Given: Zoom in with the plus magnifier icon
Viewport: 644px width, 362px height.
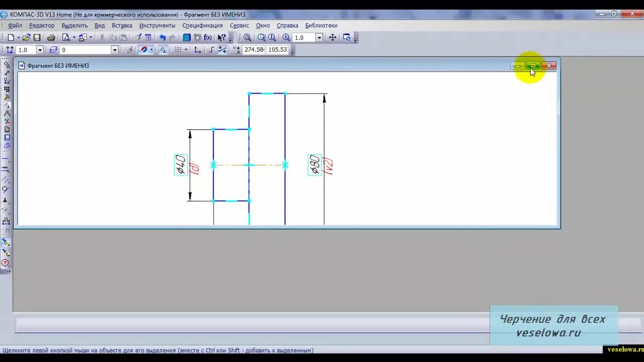Looking at the screenshot, I should click(x=286, y=38).
